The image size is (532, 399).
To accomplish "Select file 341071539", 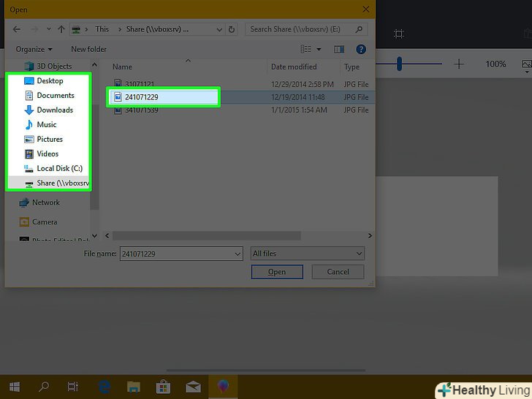I will pyautogui.click(x=141, y=110).
